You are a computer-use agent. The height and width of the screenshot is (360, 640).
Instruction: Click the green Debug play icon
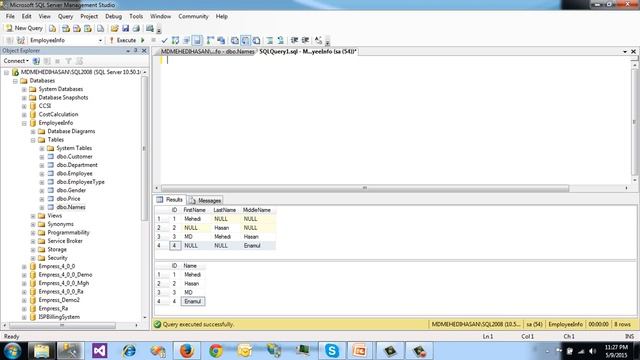click(x=143, y=40)
